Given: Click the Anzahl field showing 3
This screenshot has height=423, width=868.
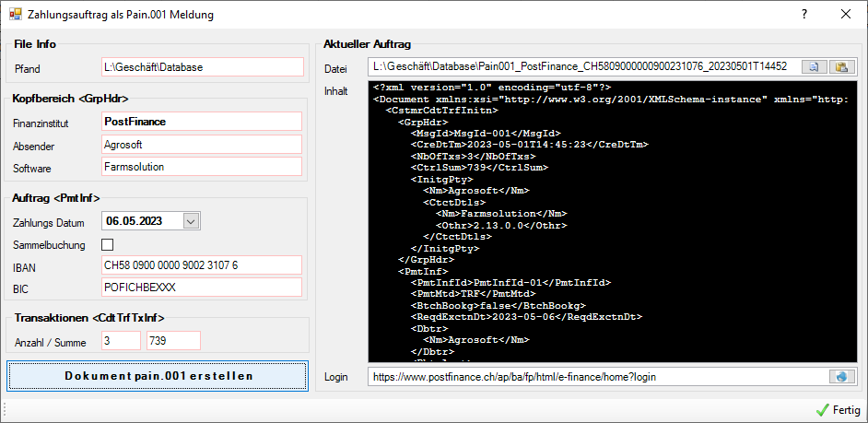Looking at the screenshot, I should (x=122, y=341).
